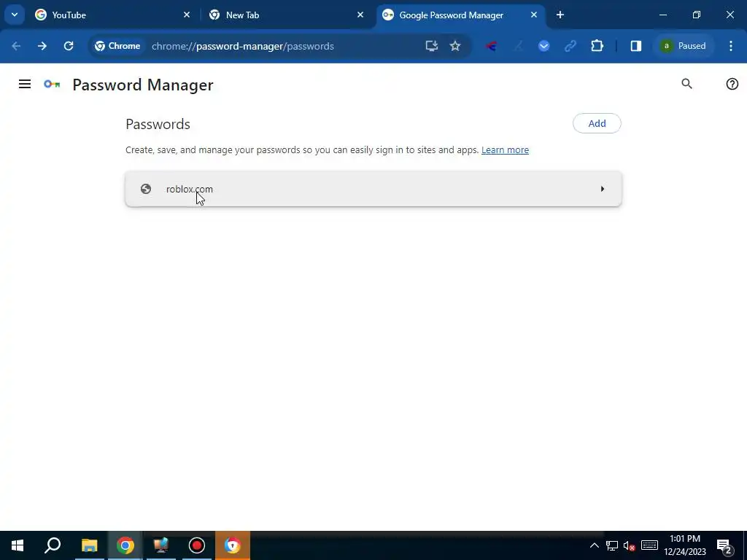Toggle the Chrome side panel

pyautogui.click(x=636, y=46)
